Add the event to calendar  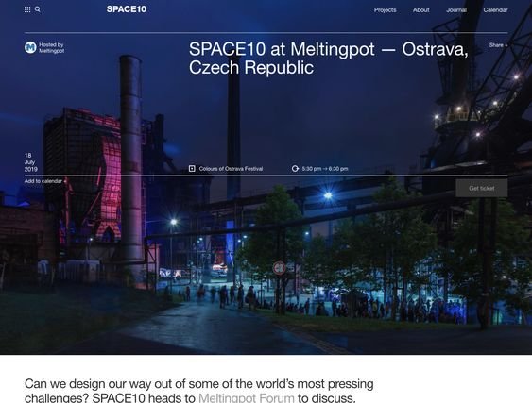[45, 181]
